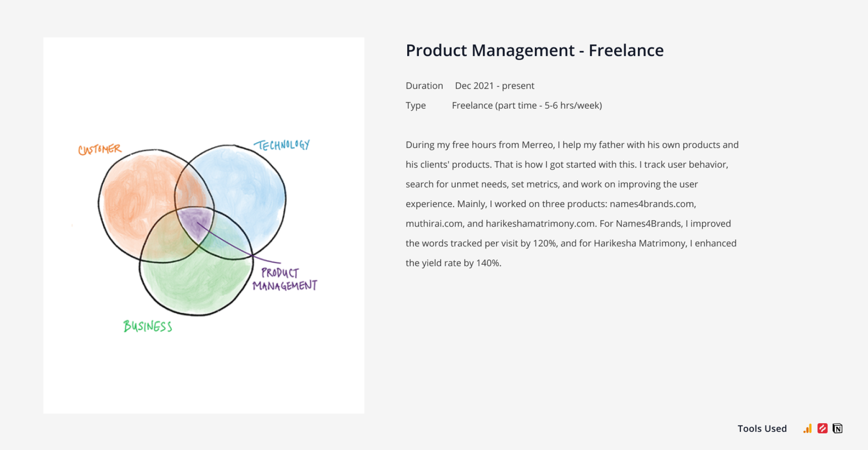868x450 pixels.
Task: Click the harikeshamatrimony.com text
Action: (x=540, y=223)
